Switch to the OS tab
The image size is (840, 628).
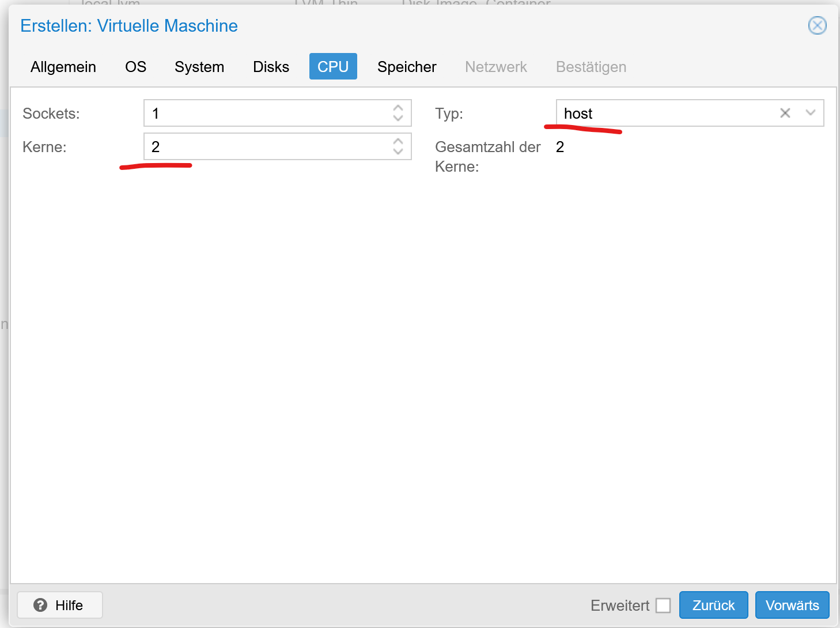tap(136, 67)
